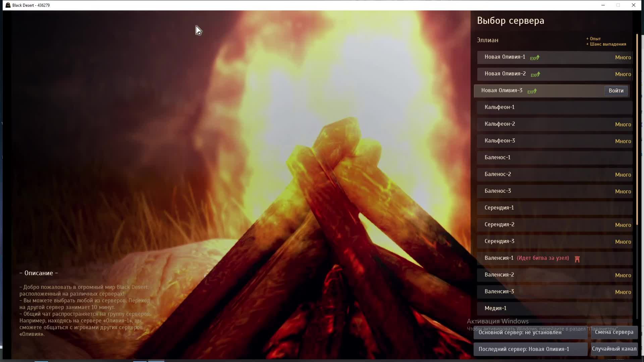
Task: Select the Серендия-2 server row
Action: point(555,225)
